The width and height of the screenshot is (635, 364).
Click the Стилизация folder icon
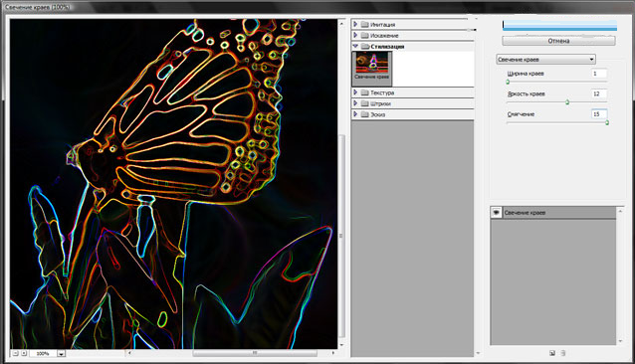[364, 46]
